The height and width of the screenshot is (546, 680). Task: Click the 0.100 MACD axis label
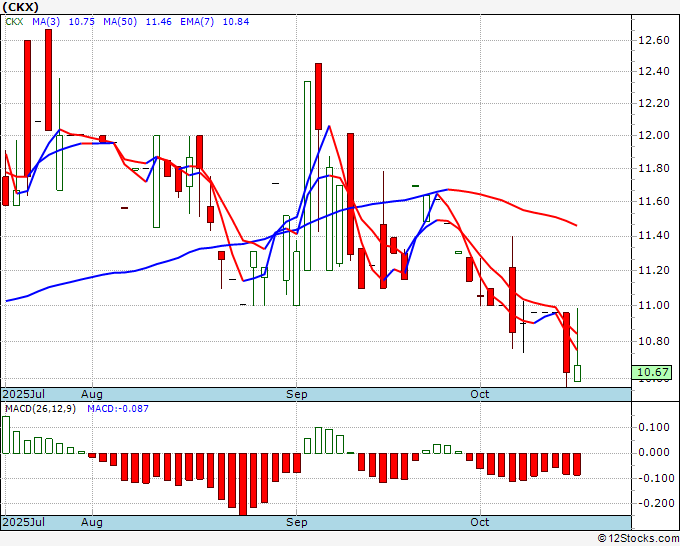pyautogui.click(x=654, y=428)
